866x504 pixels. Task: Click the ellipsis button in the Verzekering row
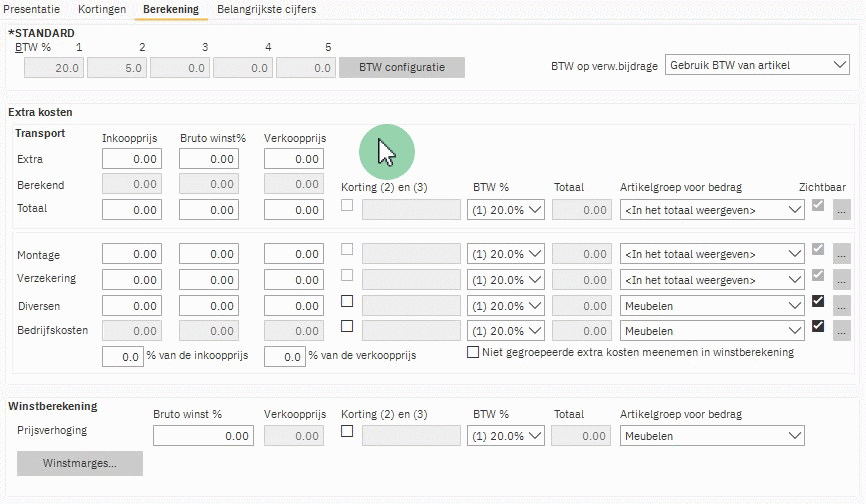click(841, 280)
